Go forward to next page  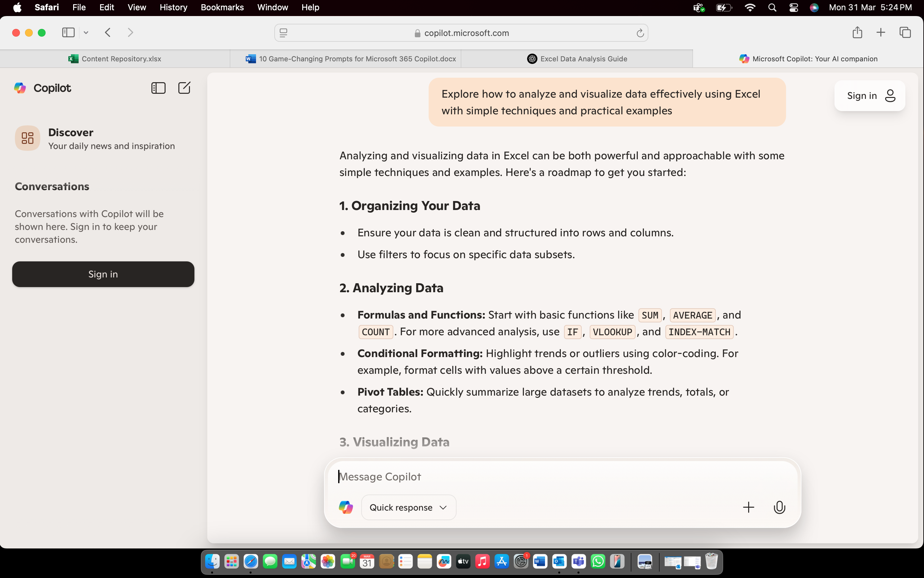coord(130,32)
